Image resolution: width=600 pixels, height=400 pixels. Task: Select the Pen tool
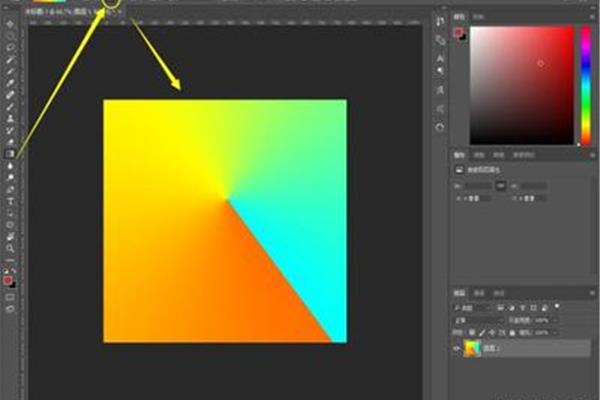10,189
